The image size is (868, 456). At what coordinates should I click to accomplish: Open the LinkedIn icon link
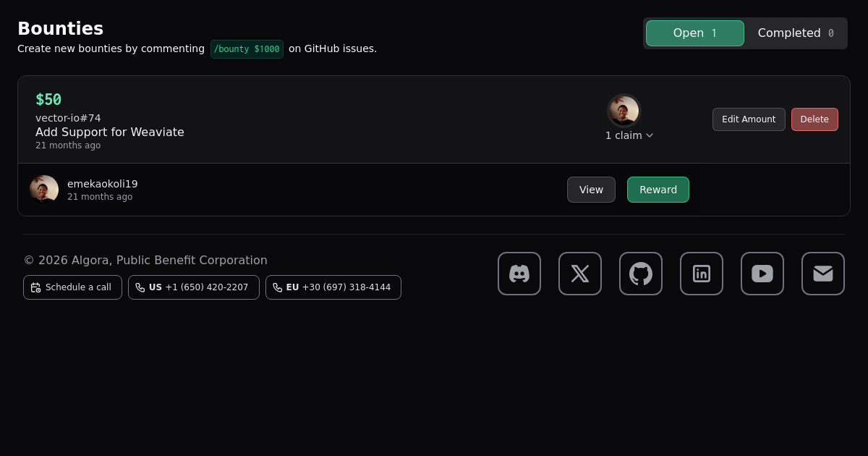click(x=702, y=274)
